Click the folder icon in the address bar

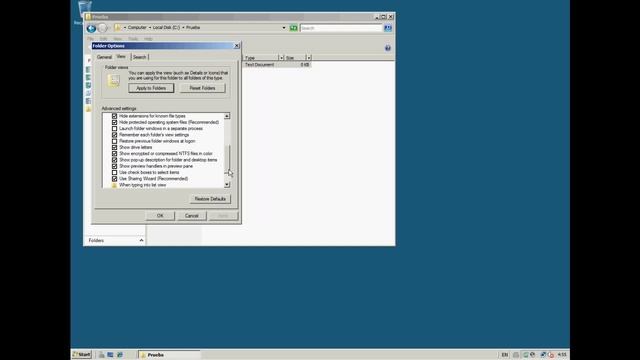(118, 27)
